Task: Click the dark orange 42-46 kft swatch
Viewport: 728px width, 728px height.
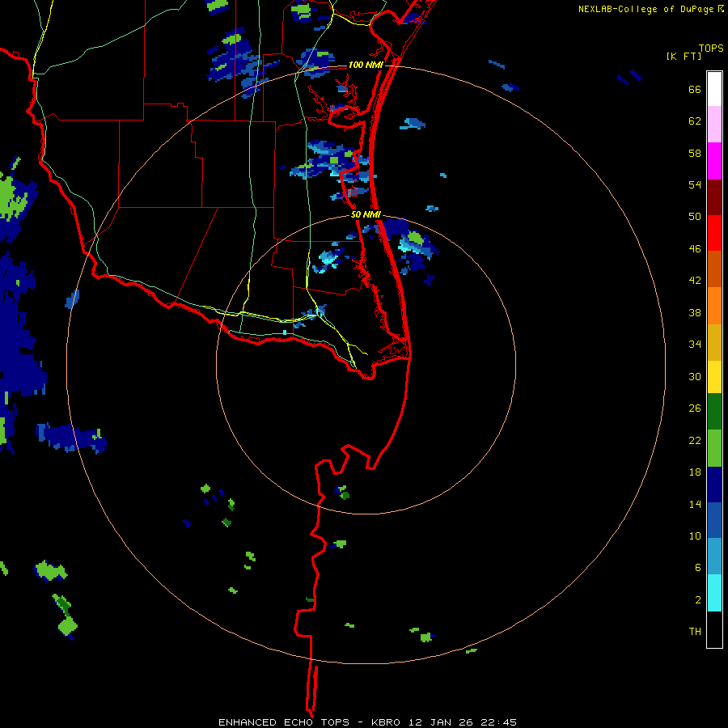Action: [x=714, y=269]
